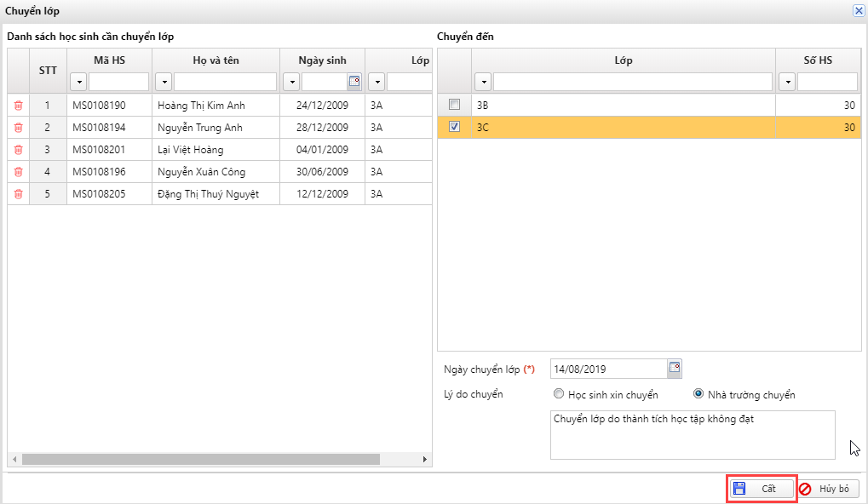Open Ngày sinh filter calendar picker
The width and height of the screenshot is (868, 504).
(354, 82)
